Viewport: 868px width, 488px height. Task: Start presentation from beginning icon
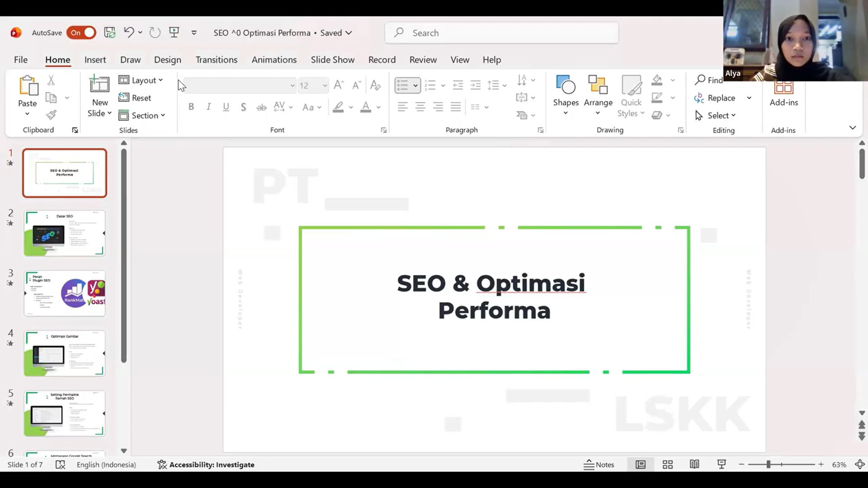[x=174, y=33]
